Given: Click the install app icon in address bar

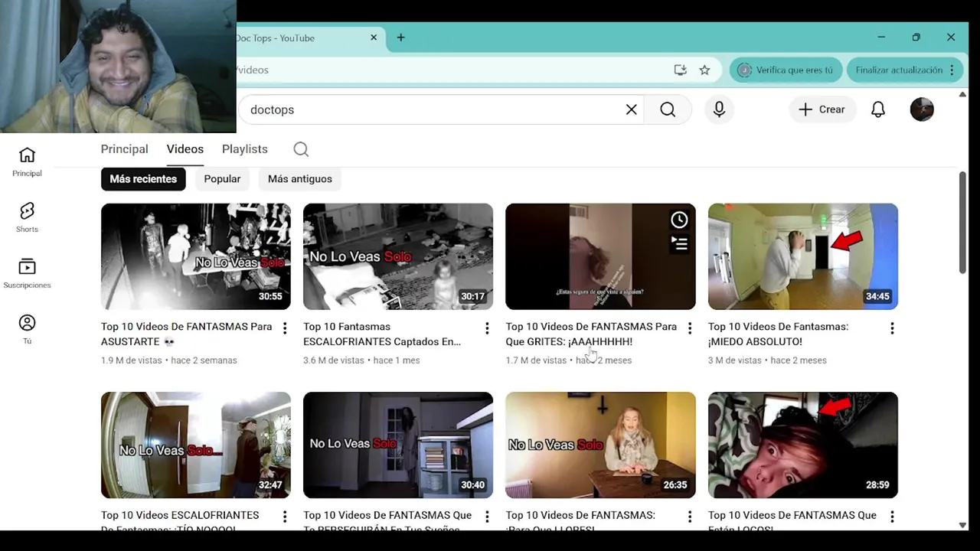Looking at the screenshot, I should pyautogui.click(x=680, y=70).
